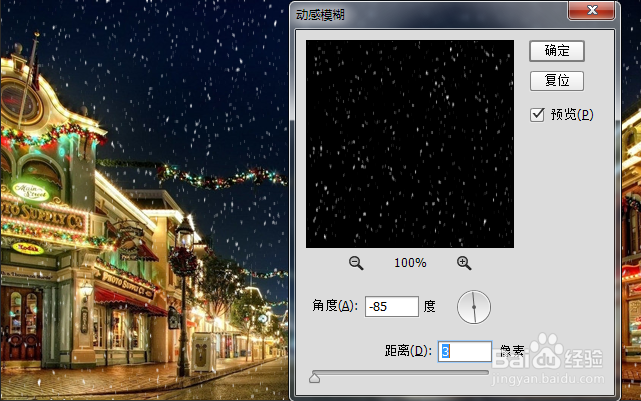Toggle the 预览(P) preview checkbox
Screen dimensions: 641x401
[x=537, y=114]
